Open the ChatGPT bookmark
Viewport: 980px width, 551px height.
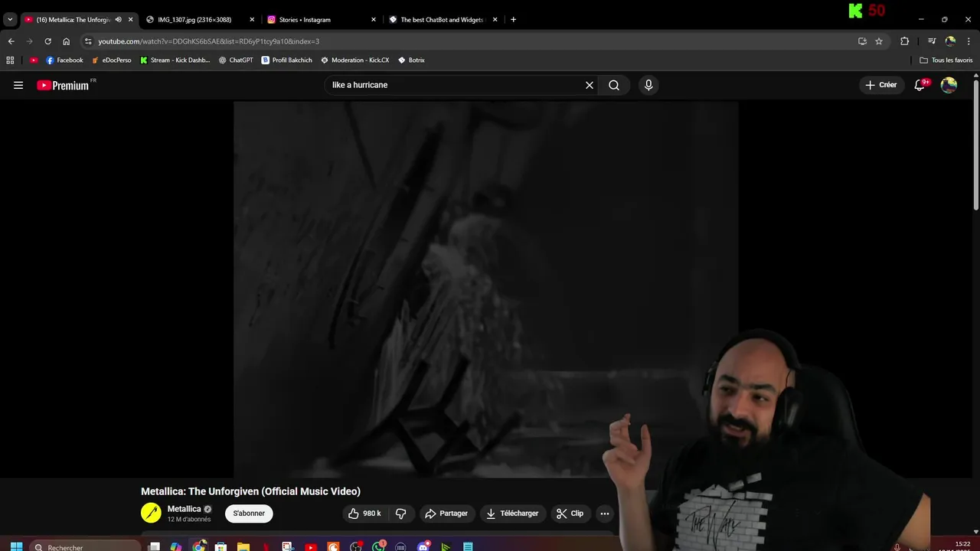click(x=236, y=60)
